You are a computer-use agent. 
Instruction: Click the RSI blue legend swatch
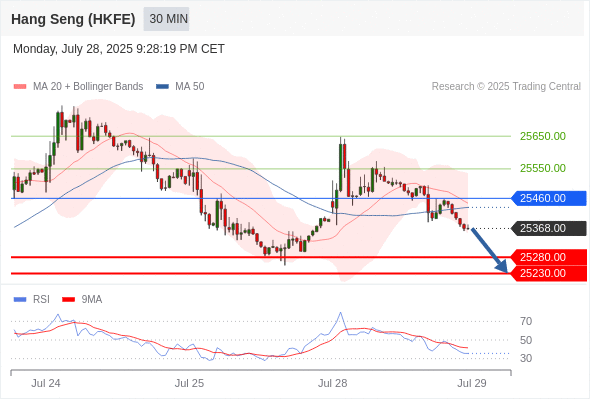click(x=20, y=300)
